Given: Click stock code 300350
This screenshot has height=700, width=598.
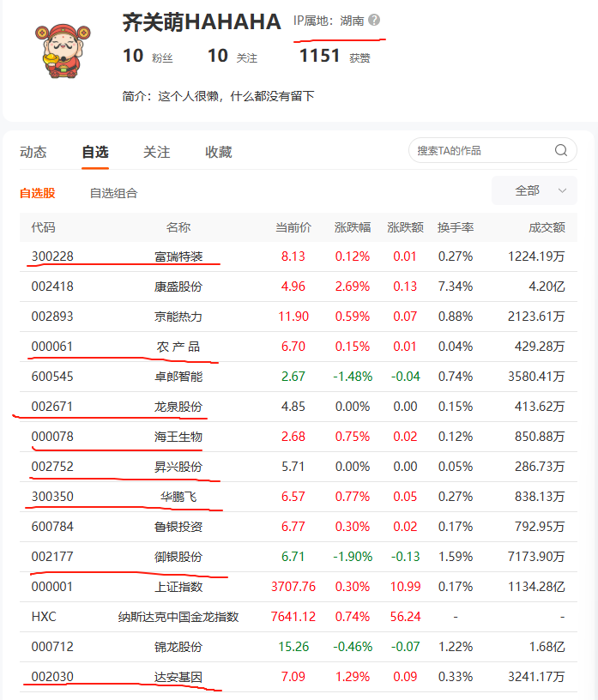Looking at the screenshot, I should pos(52,497).
